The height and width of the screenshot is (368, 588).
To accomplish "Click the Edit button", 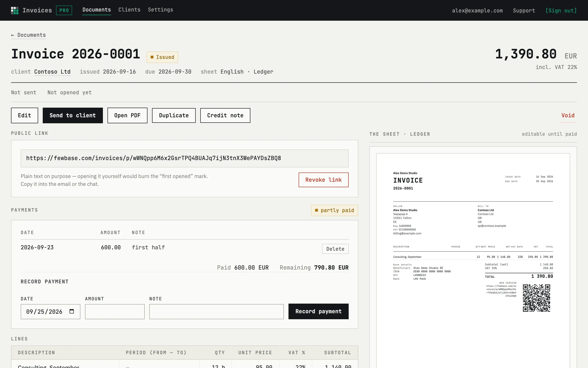I will click(25, 115).
